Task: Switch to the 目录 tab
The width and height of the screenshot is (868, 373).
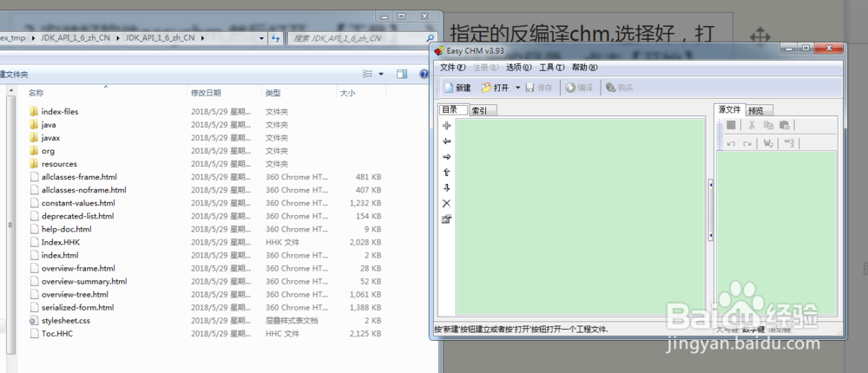Action: pyautogui.click(x=453, y=109)
